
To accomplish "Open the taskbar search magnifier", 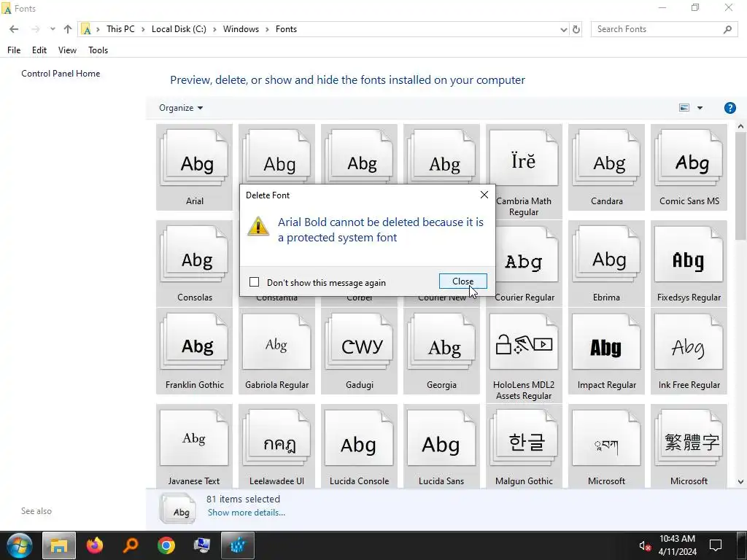I will point(131,545).
